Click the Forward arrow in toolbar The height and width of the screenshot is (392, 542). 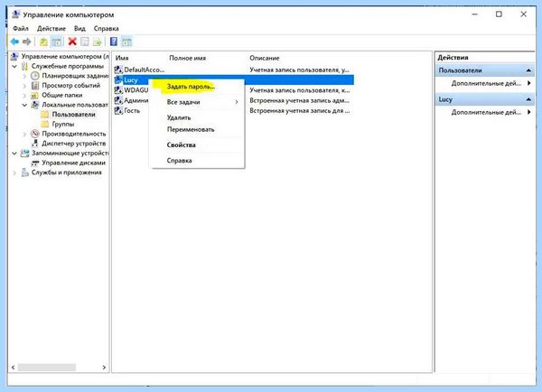[26, 42]
